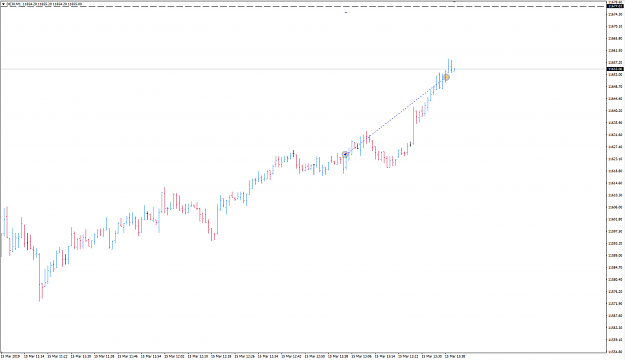Select the trade entry circle marker on chart
This screenshot has height=360, width=625.
tap(346, 154)
